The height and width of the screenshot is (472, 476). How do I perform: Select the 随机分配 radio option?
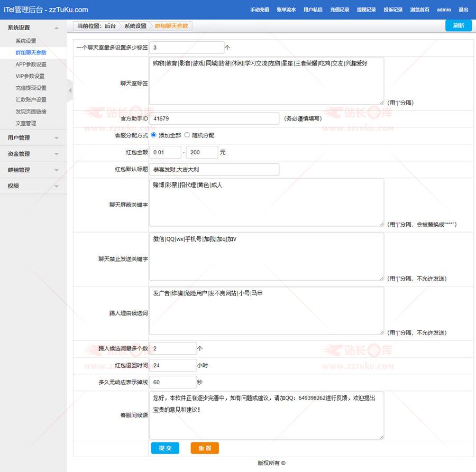pyautogui.click(x=187, y=135)
